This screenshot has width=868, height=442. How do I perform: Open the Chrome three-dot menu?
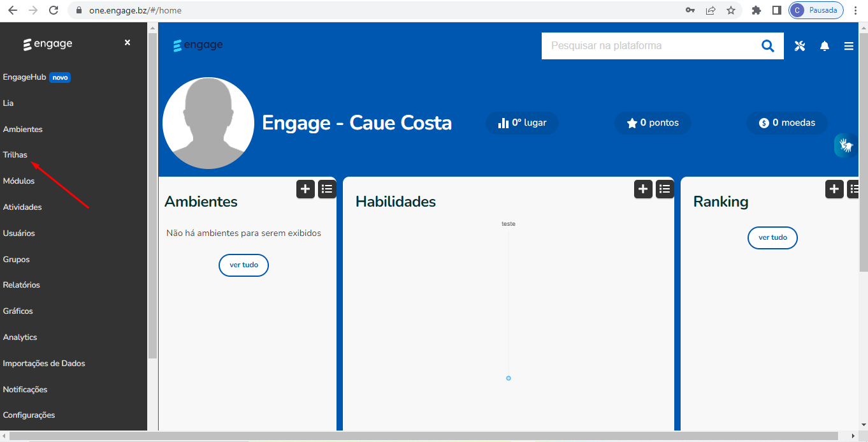[x=856, y=10]
